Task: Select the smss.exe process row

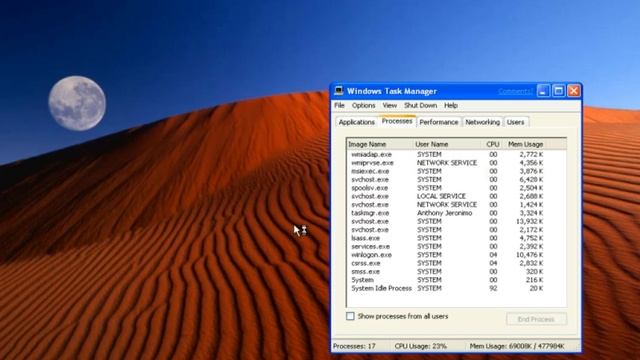Action: coord(456,271)
